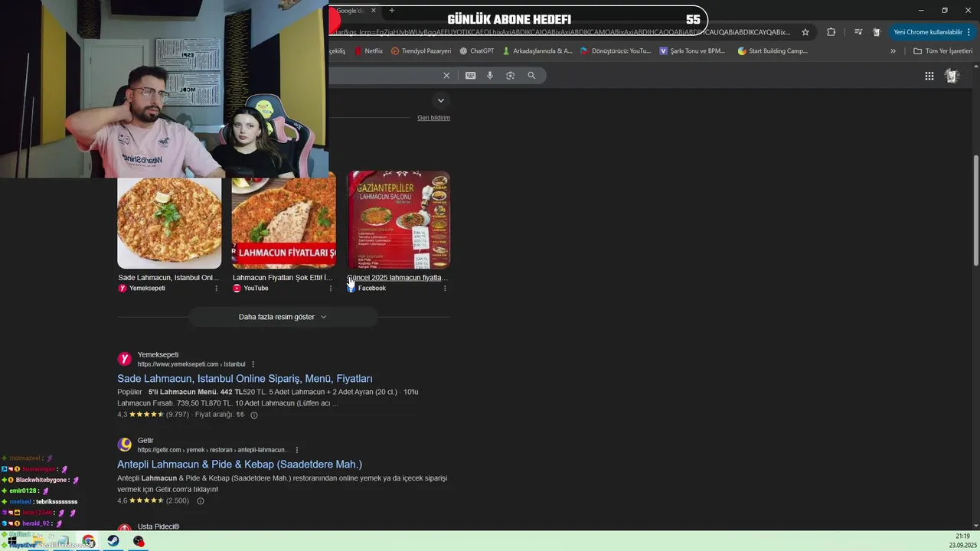
Task: Click the Fiyat aralığı price range text
Action: click(x=220, y=415)
